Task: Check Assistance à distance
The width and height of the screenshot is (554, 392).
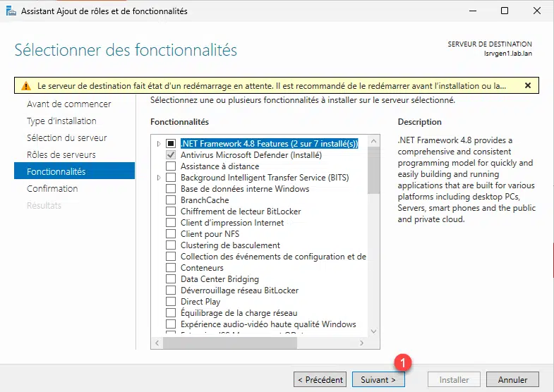Action: coord(171,166)
